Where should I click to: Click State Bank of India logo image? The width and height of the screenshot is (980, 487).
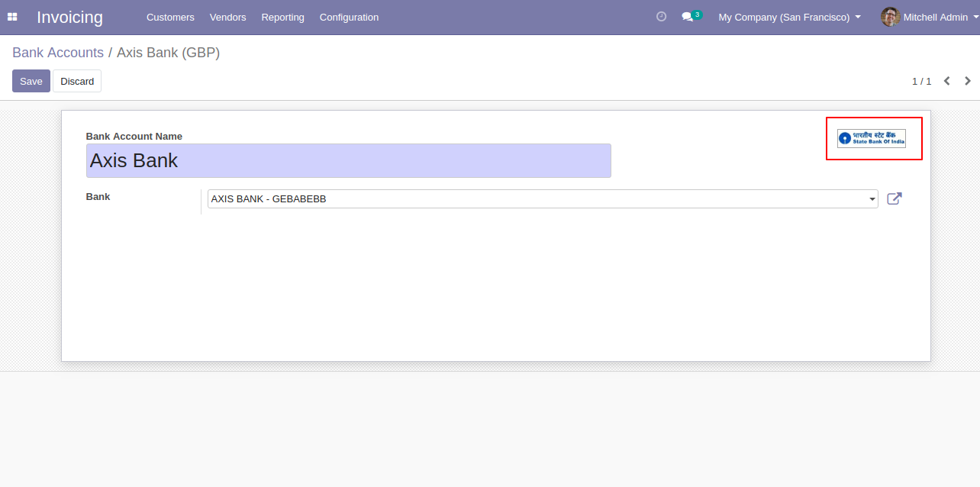coord(872,138)
